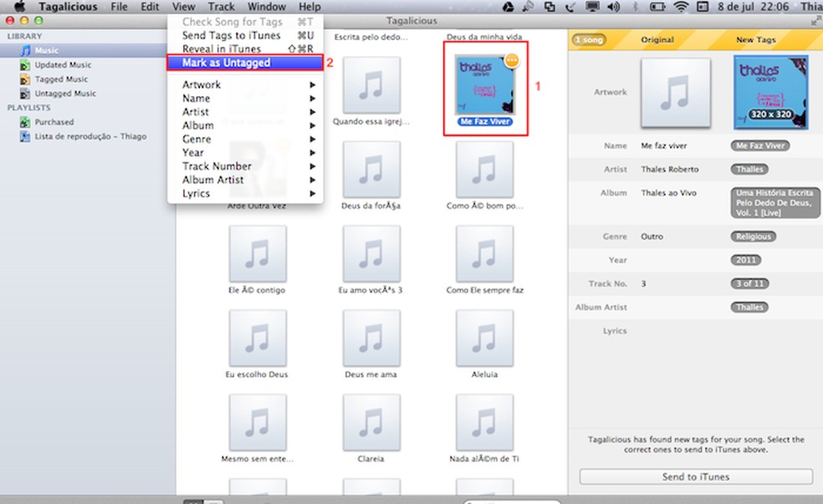Expand the Album Artist submenu

pyautogui.click(x=244, y=180)
